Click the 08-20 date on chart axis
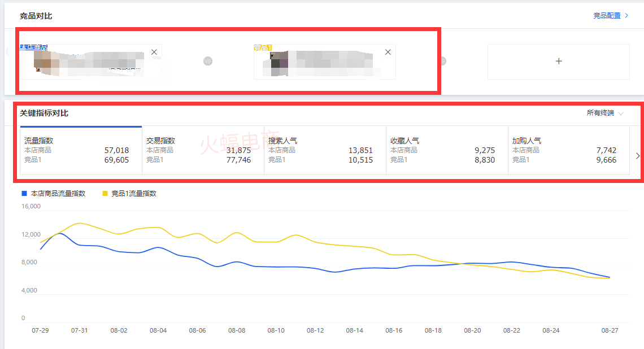The height and width of the screenshot is (349, 644). pyautogui.click(x=472, y=330)
